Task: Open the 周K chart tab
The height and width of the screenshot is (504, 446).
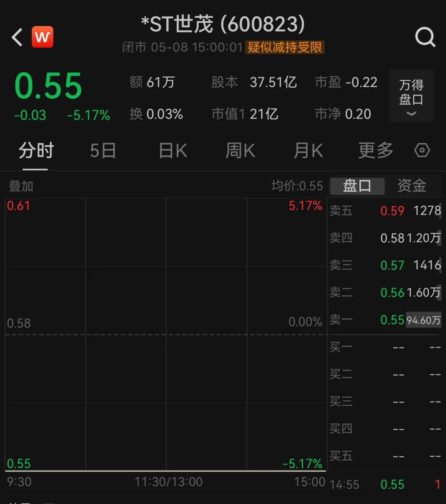Action: coord(240,151)
